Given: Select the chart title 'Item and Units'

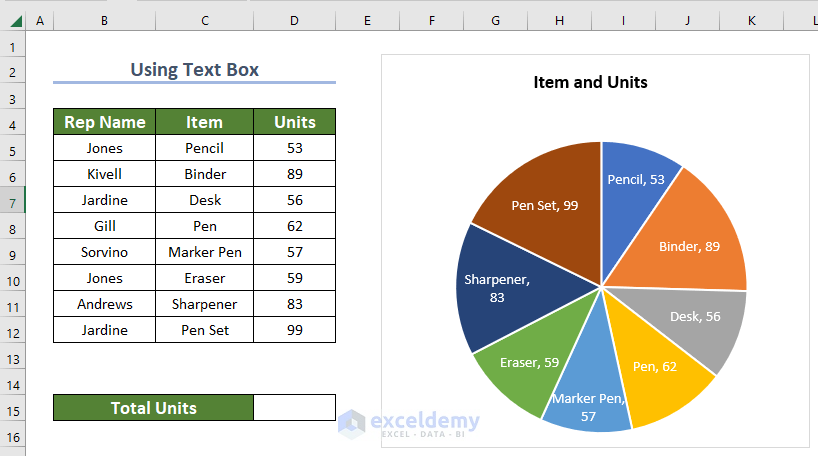Looking at the screenshot, I should point(590,82).
